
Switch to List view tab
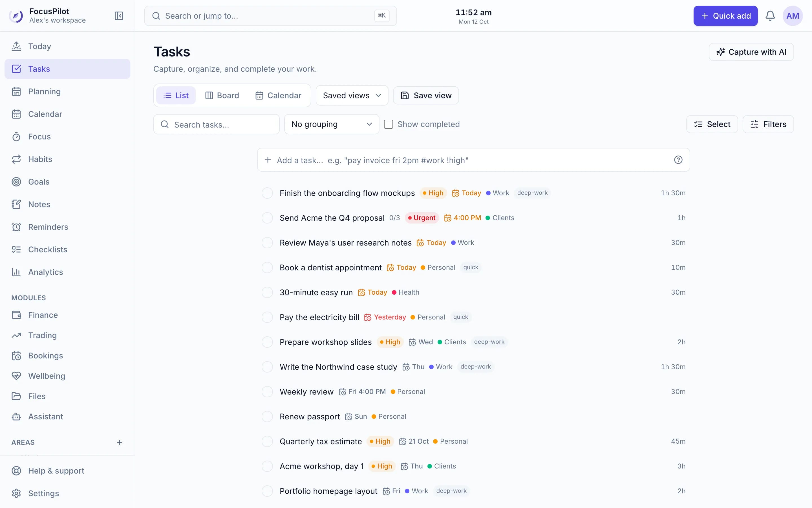(176, 95)
